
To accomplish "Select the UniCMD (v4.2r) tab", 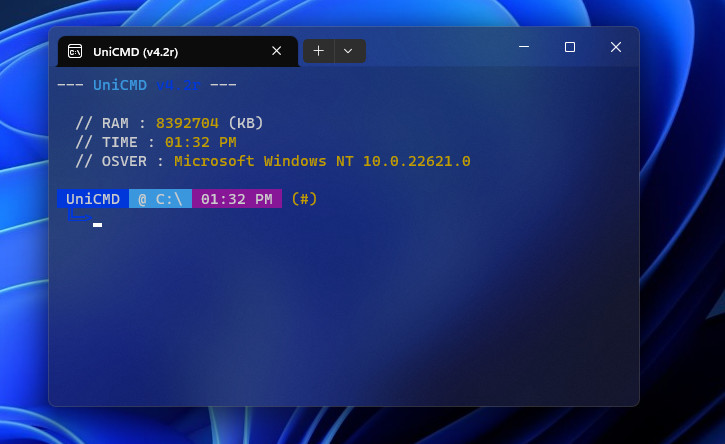I will pos(178,51).
